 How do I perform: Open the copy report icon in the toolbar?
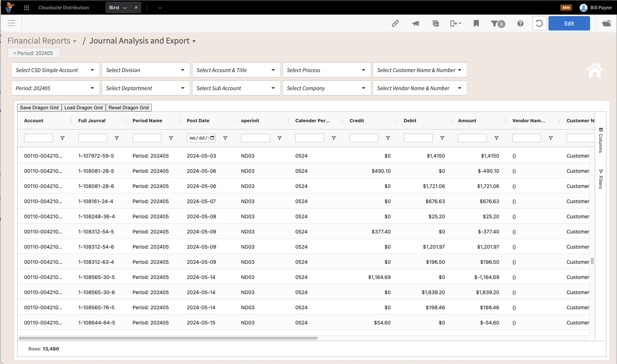[x=436, y=23]
